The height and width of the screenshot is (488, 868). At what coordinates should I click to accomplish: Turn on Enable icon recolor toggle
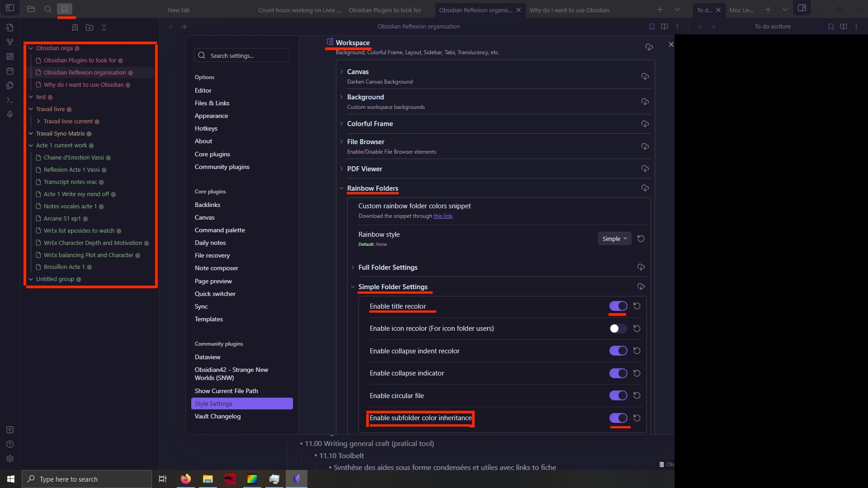[x=618, y=328]
